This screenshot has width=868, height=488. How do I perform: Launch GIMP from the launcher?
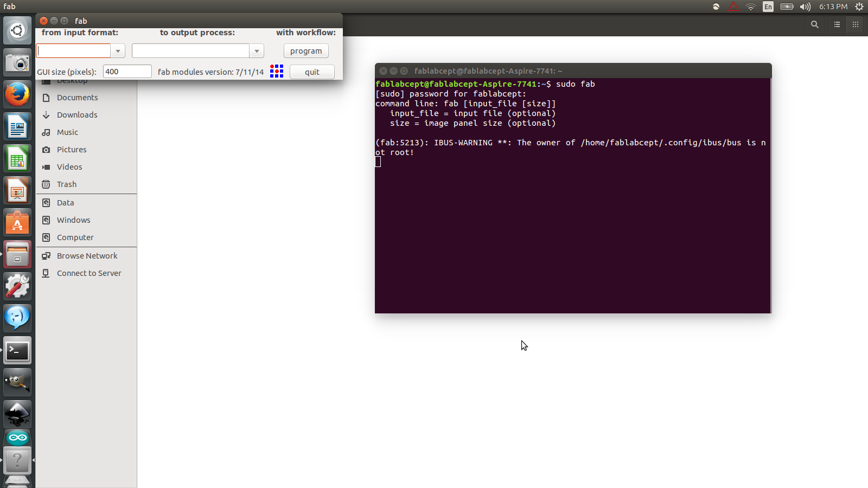(17, 382)
